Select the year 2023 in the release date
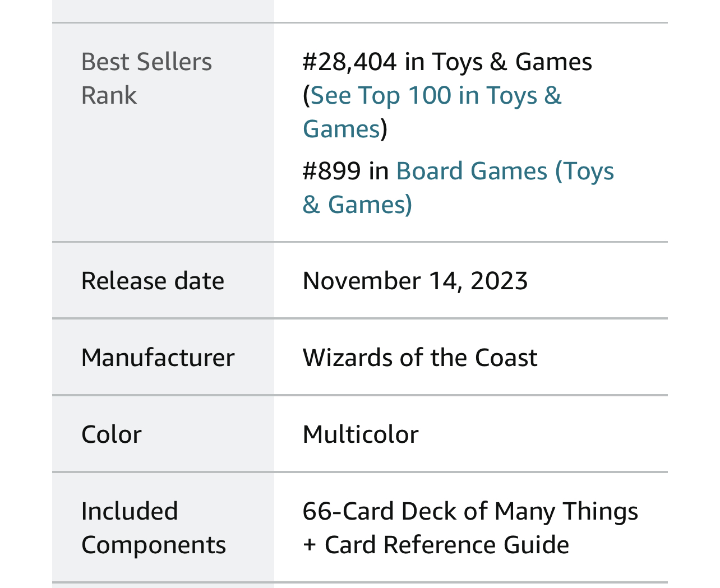Viewport: 720px width, 588px height. [499, 281]
